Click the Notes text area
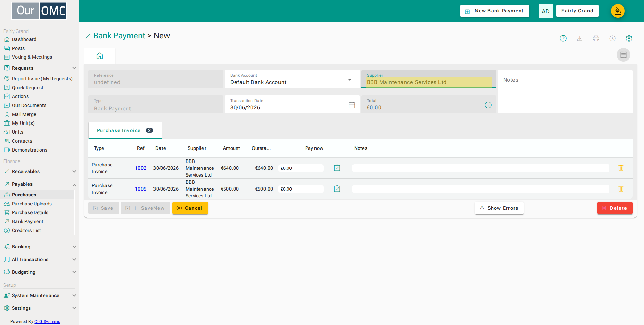644x325 pixels. point(565,92)
